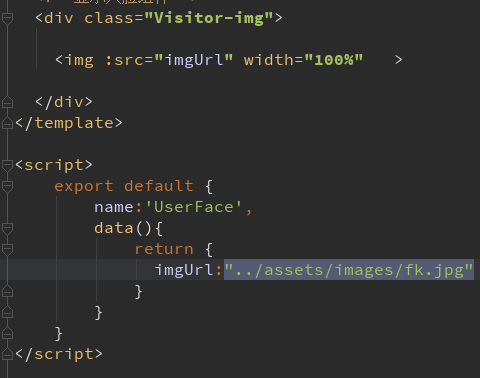This screenshot has width=480, height=378.
Task: Click the selected "../assets/images/fk.jpg" string
Action: [349, 270]
